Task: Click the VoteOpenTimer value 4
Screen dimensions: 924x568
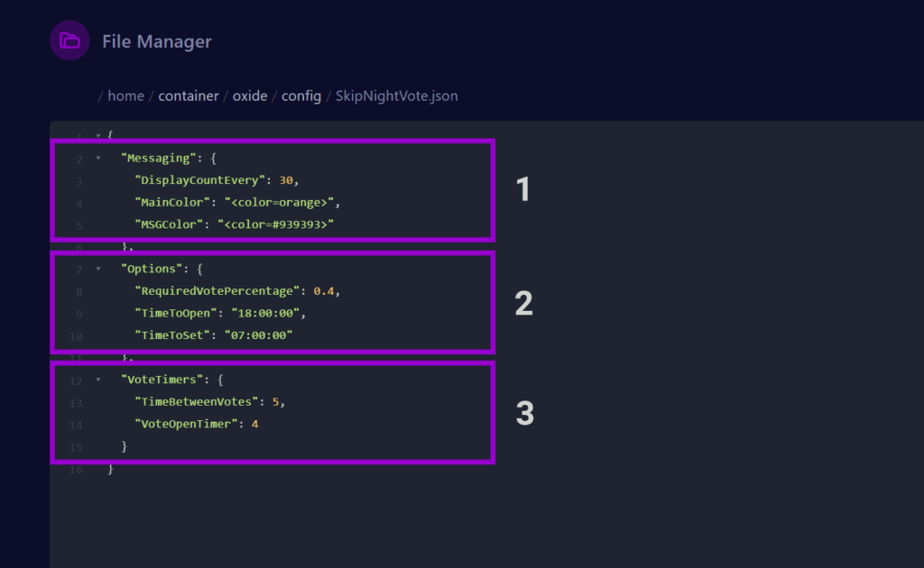Action: pos(254,424)
